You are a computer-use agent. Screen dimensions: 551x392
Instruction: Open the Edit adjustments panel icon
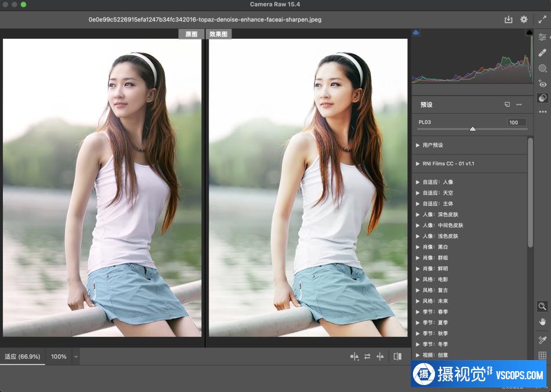pyautogui.click(x=542, y=37)
